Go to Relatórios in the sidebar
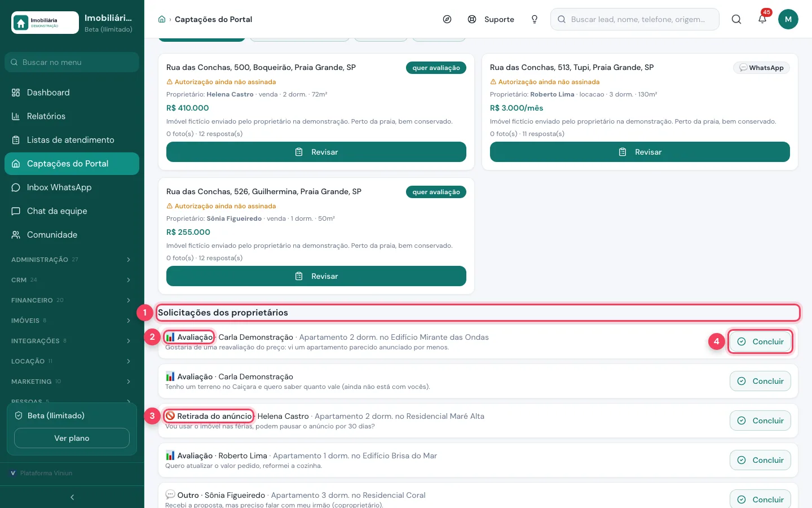812x508 pixels. [72, 116]
